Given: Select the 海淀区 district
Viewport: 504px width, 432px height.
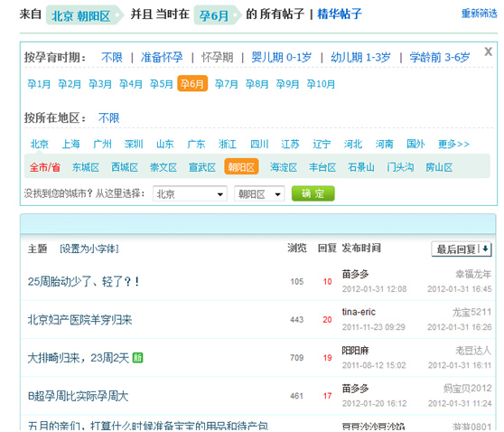Looking at the screenshot, I should (x=284, y=167).
